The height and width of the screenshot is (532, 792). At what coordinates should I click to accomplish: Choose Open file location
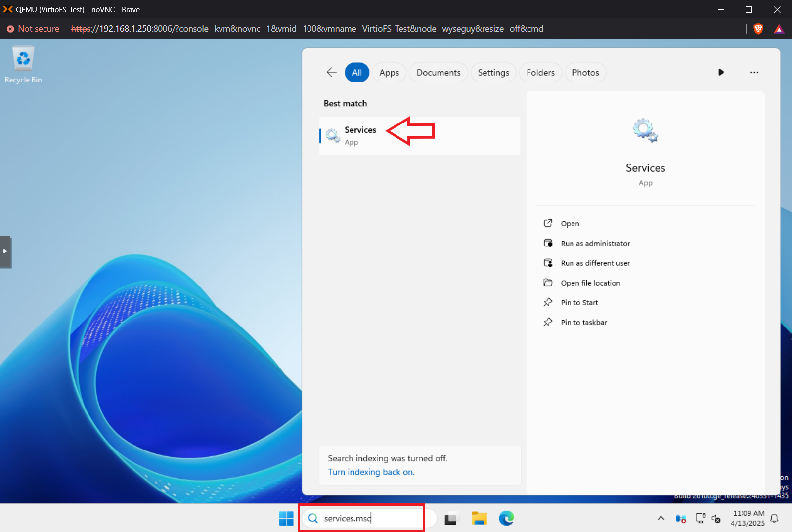tap(590, 283)
